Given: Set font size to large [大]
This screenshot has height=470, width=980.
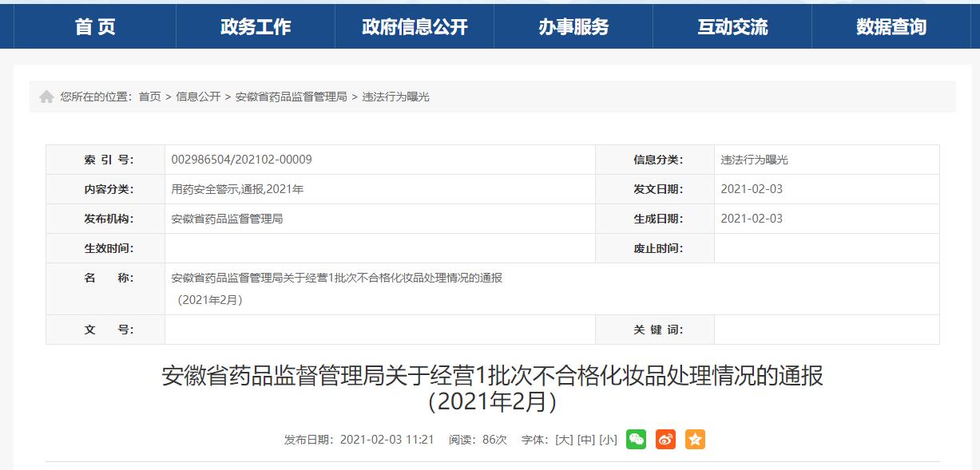Looking at the screenshot, I should [564, 440].
